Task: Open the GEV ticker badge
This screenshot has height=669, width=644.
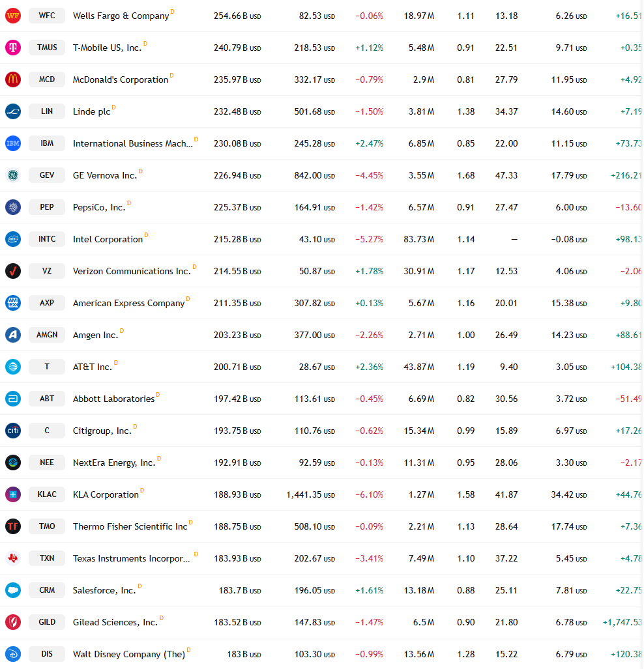Action: tap(47, 175)
